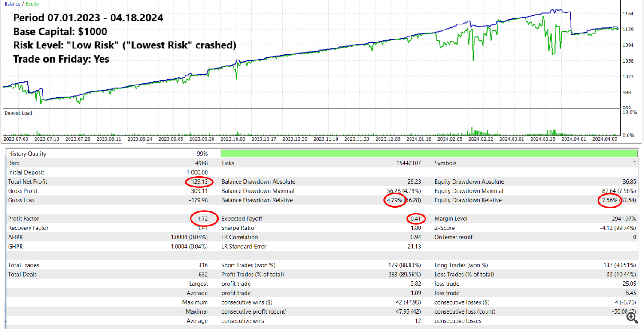Click Loss Trades value 33 (10.44%)
The image size is (644, 329).
pyautogui.click(x=621, y=275)
